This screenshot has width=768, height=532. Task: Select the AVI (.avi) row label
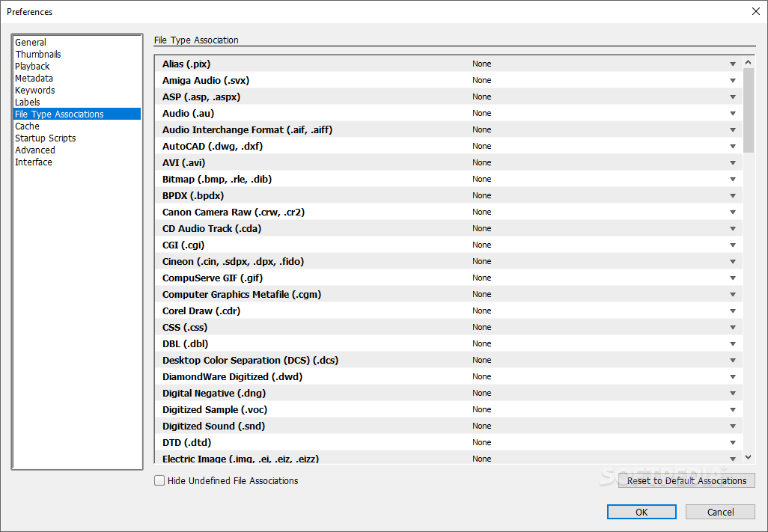[x=183, y=163]
